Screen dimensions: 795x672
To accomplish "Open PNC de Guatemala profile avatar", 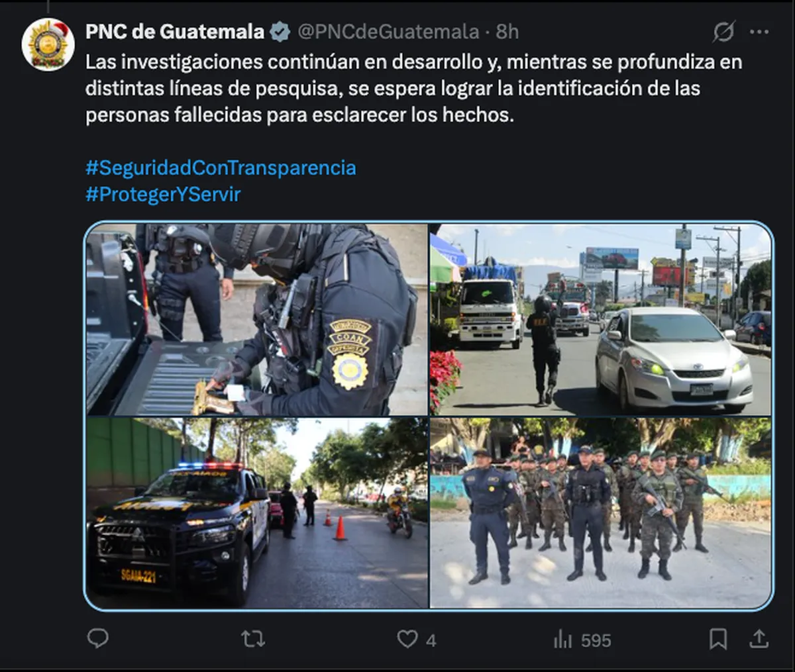I will tap(48, 44).
